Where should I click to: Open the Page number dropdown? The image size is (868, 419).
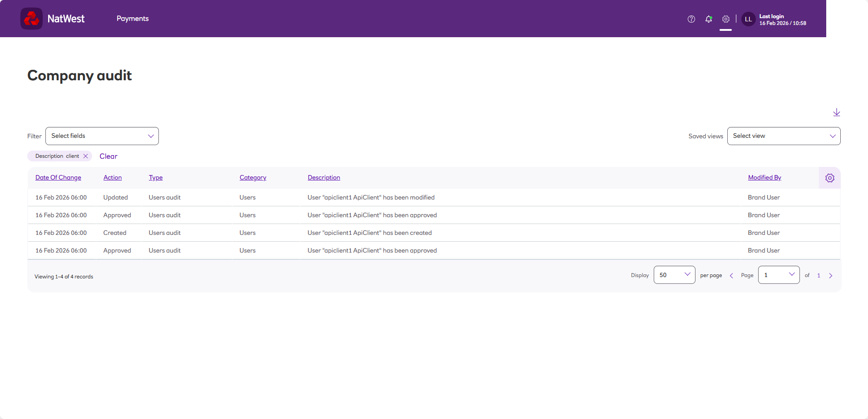[779, 275]
